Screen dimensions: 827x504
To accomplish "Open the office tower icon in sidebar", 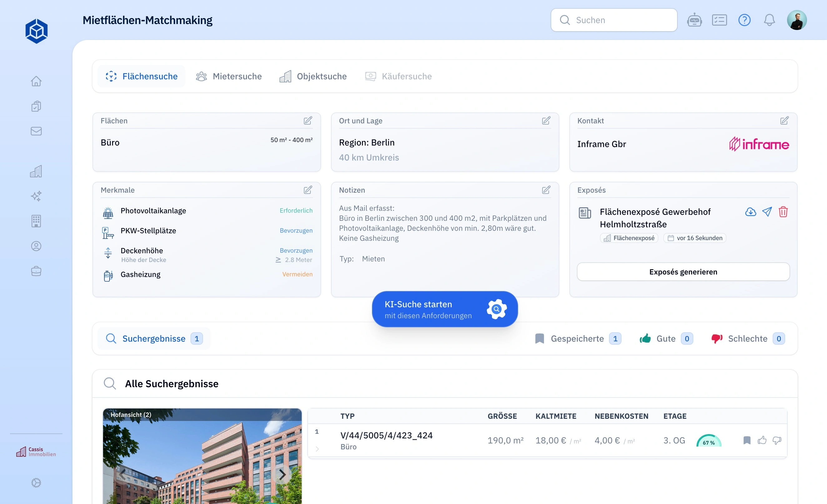I will tap(36, 221).
